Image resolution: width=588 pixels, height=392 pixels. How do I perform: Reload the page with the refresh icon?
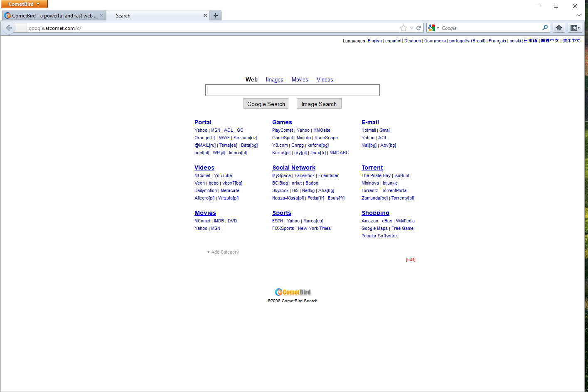tap(418, 28)
